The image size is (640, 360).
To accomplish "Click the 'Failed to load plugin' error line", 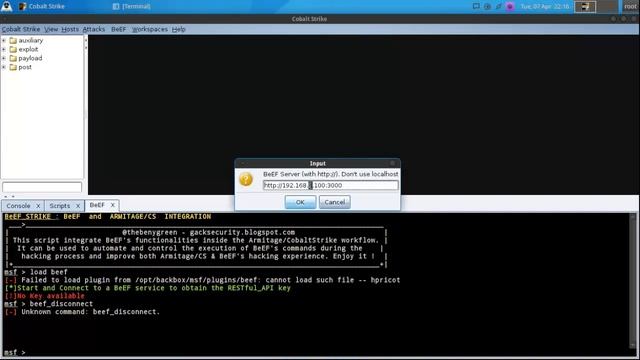I will click(x=202, y=280).
